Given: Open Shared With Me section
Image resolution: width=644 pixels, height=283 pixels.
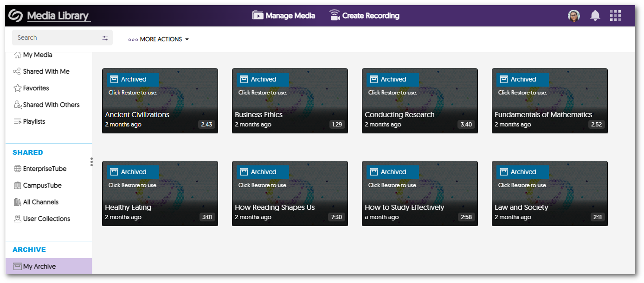Looking at the screenshot, I should point(46,71).
